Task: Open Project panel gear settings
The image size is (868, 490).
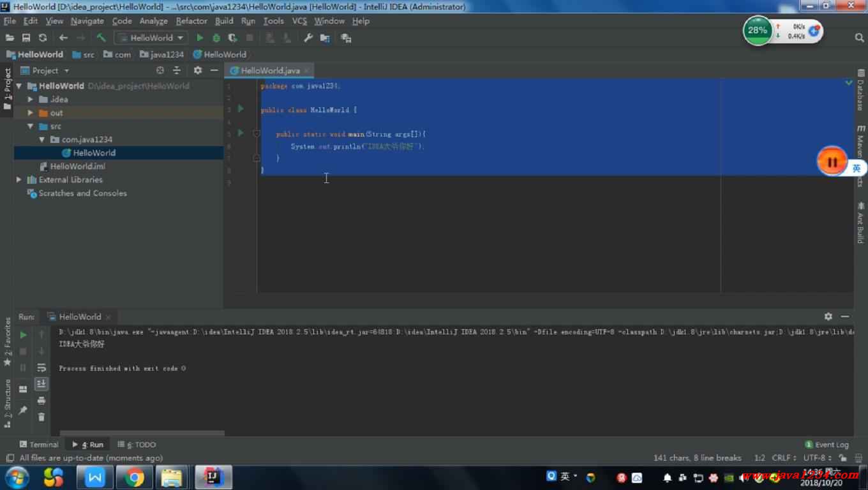Action: [x=198, y=70]
